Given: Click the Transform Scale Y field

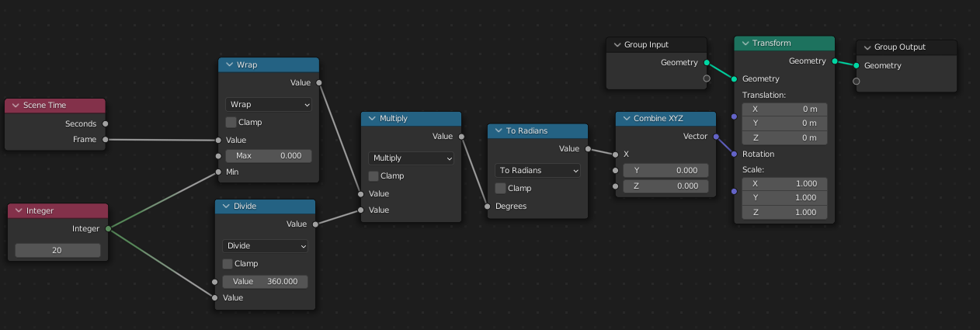Looking at the screenshot, I should coord(784,197).
